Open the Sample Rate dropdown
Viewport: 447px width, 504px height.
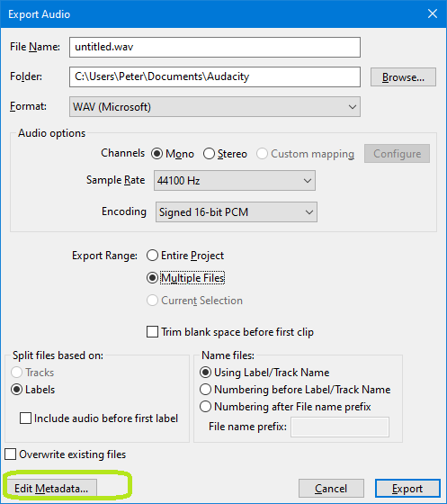[x=235, y=181]
